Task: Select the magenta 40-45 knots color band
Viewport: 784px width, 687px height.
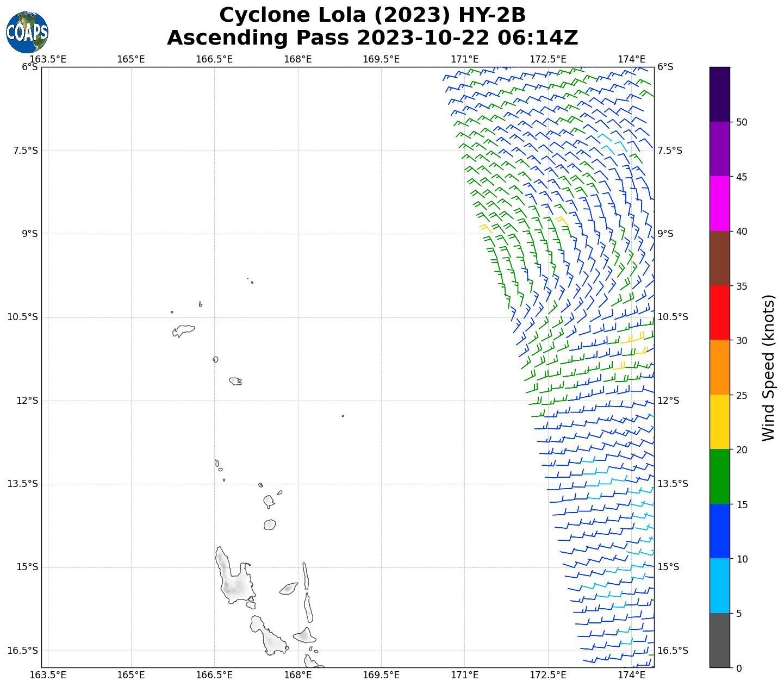Action: 720,203
